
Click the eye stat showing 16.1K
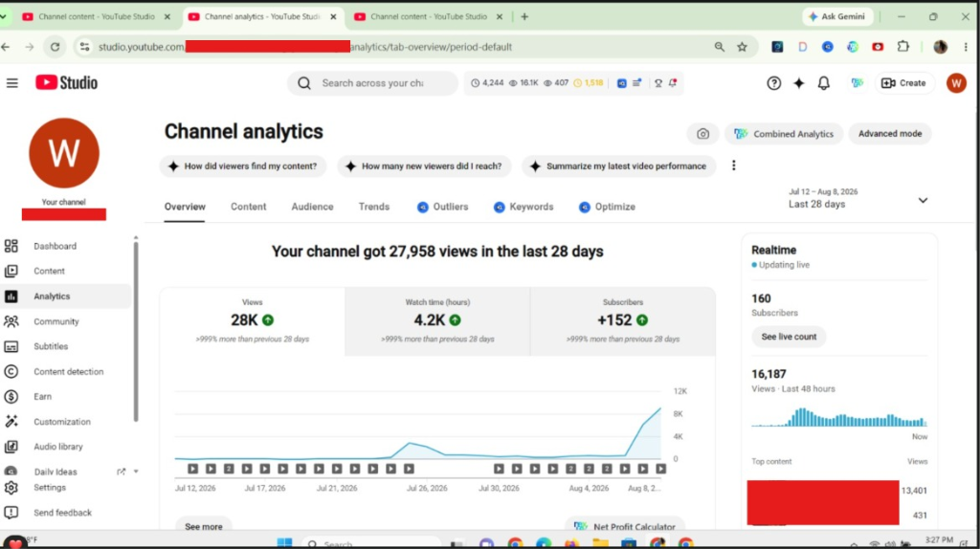tap(523, 83)
